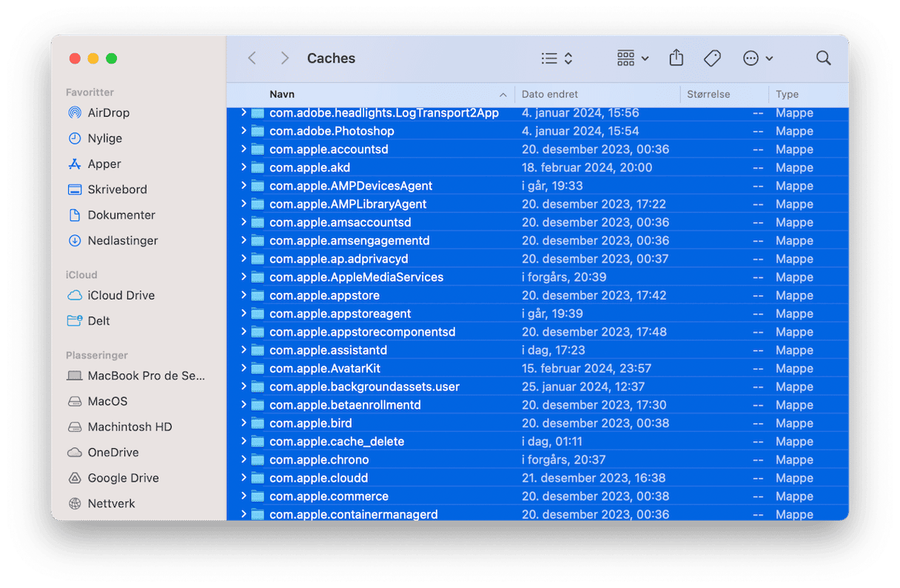Click the date '15. februar 2024, 23:57'

[586, 368]
